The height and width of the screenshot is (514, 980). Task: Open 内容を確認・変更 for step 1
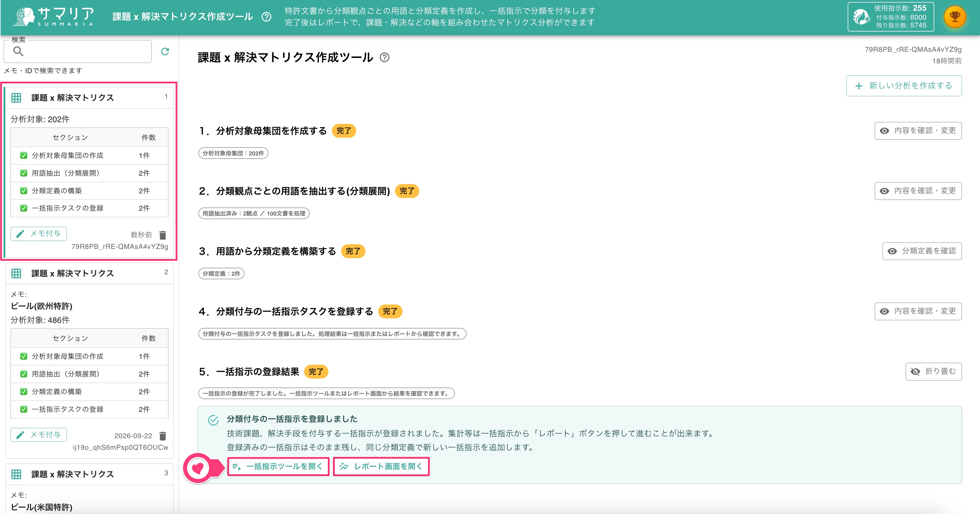coord(918,131)
